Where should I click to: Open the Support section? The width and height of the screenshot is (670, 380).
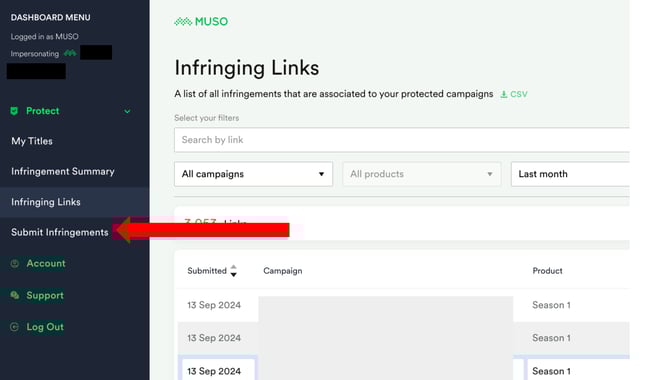45,295
